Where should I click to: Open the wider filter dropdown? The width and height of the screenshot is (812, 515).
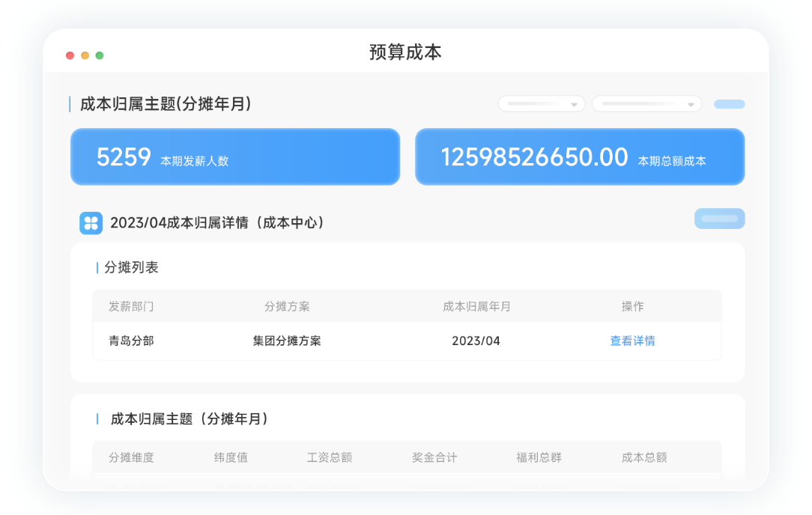646,104
